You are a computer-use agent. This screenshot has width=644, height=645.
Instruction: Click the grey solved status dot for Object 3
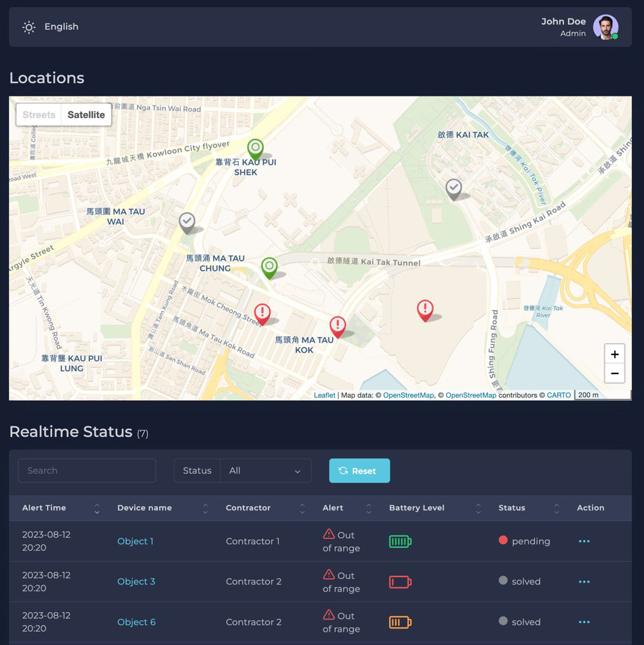(503, 580)
